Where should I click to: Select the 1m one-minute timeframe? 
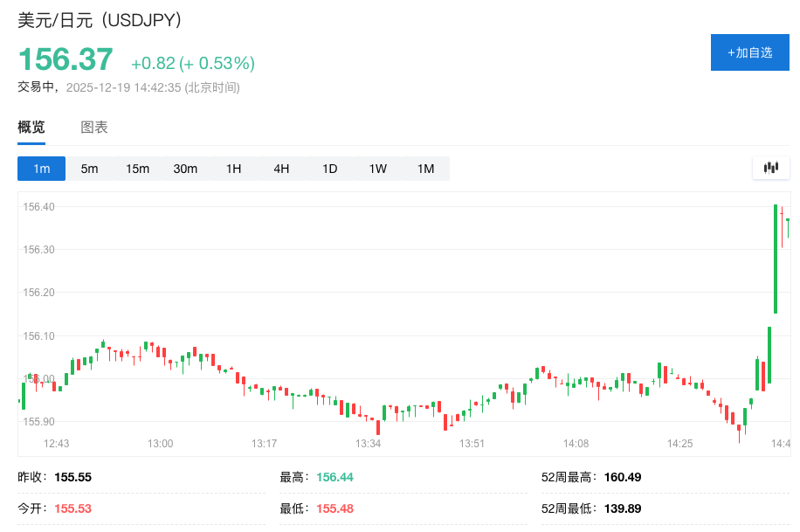click(x=41, y=169)
